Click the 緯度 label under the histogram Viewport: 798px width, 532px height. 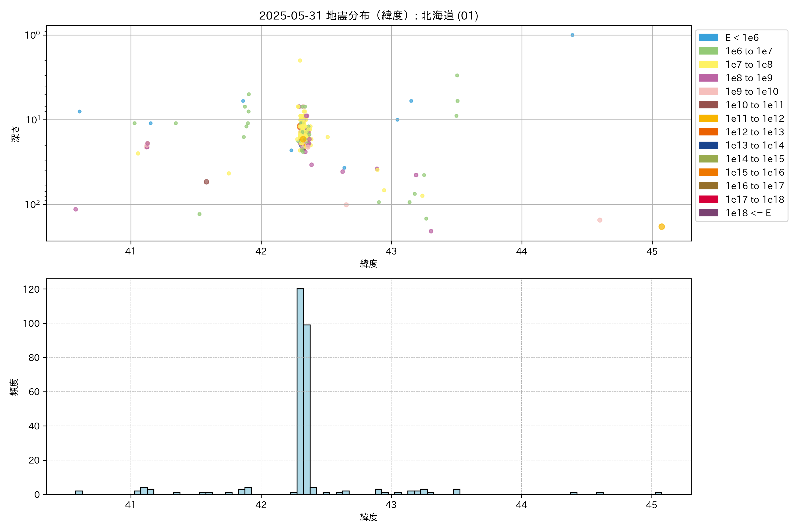(368, 517)
